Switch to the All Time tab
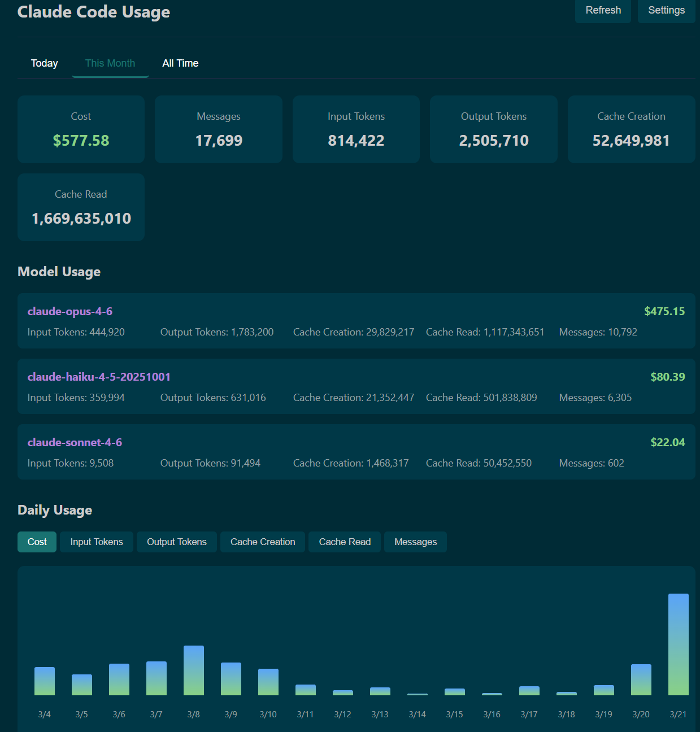 (180, 63)
